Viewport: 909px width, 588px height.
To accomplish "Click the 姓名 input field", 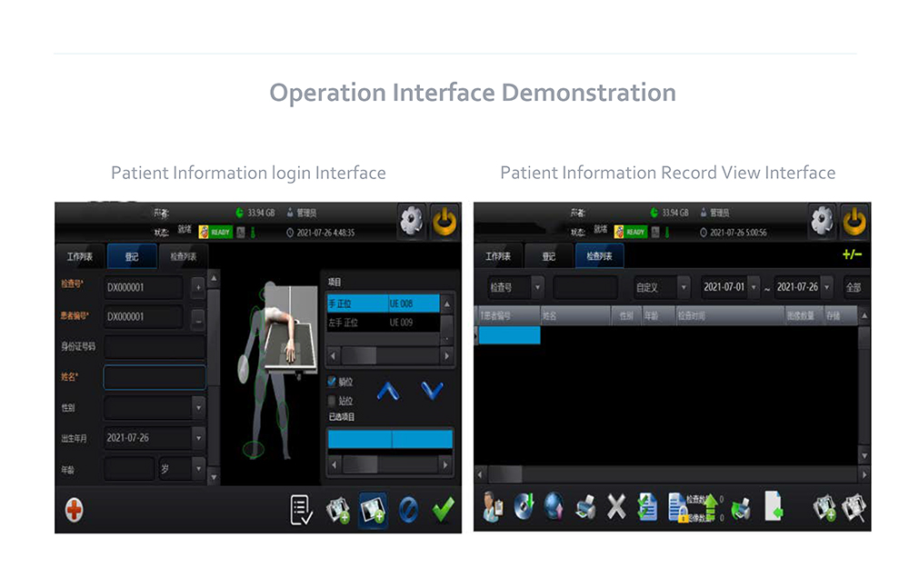I will tap(155, 377).
